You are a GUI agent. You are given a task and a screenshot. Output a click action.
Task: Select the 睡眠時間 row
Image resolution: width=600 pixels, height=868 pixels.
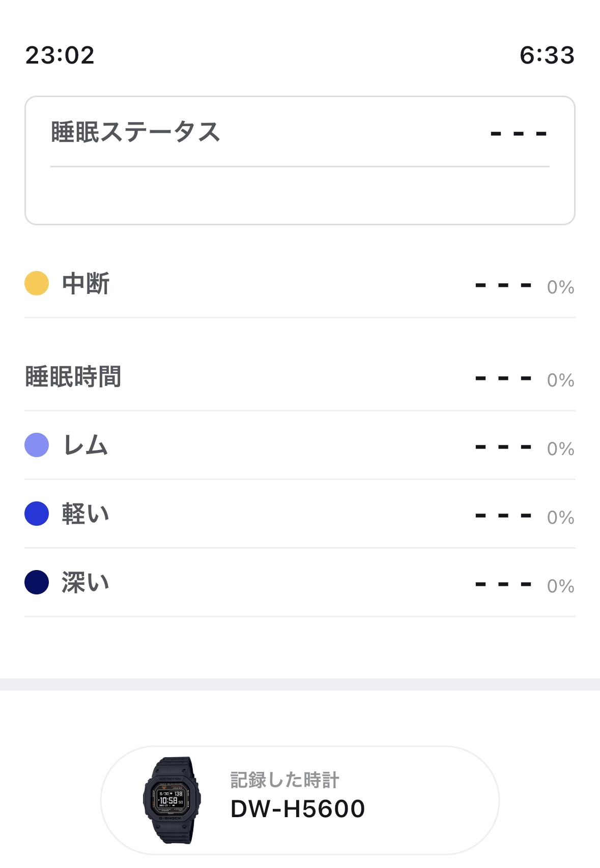point(300,377)
